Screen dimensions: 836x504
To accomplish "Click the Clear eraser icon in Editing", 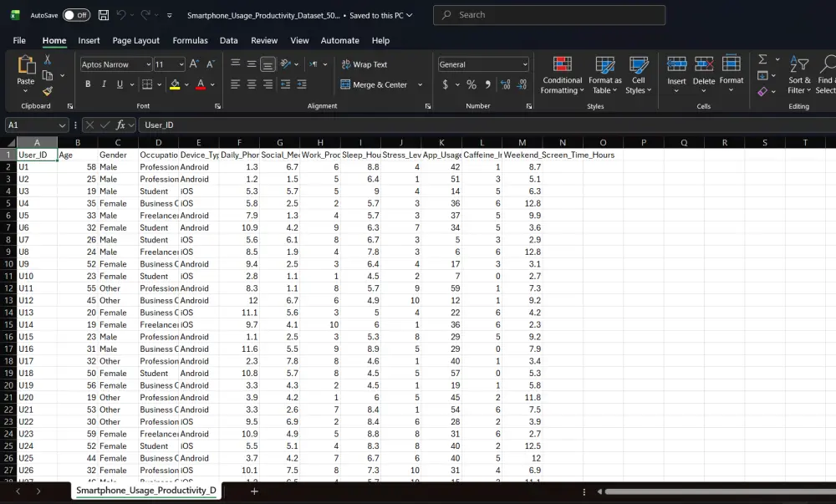I will pos(763,92).
